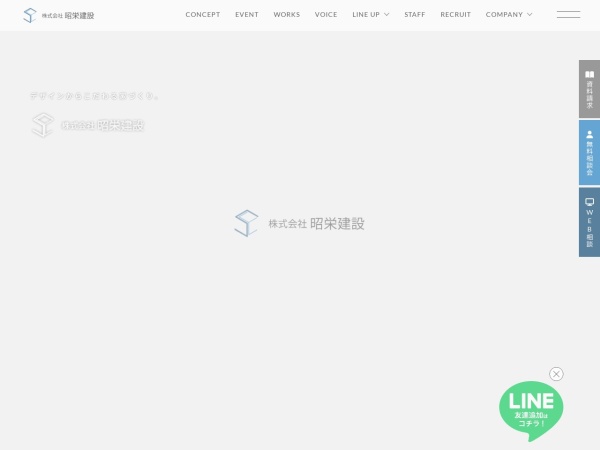Open the 資料請求 side tab
The width and height of the screenshot is (600, 450).
click(589, 89)
